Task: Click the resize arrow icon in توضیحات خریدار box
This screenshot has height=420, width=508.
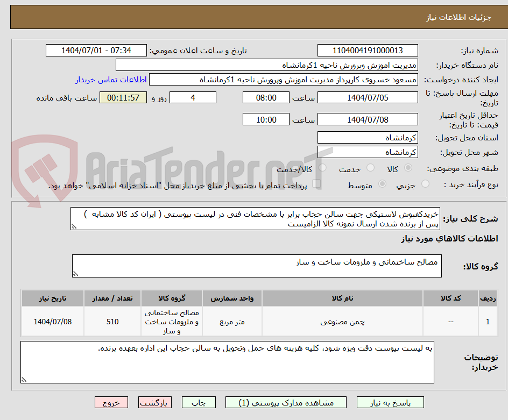Action: [23, 379]
